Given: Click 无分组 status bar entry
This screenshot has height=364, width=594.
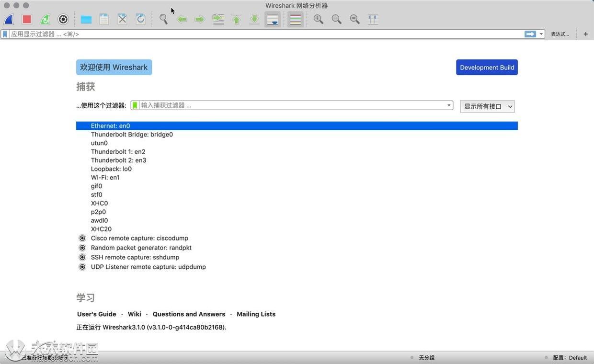Looking at the screenshot, I should click(x=426, y=358).
